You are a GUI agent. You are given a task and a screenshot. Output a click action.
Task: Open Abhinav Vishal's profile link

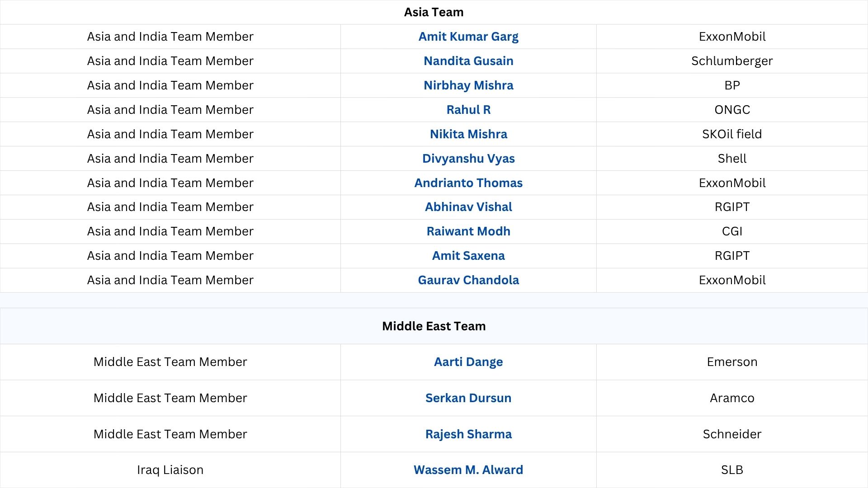(468, 207)
